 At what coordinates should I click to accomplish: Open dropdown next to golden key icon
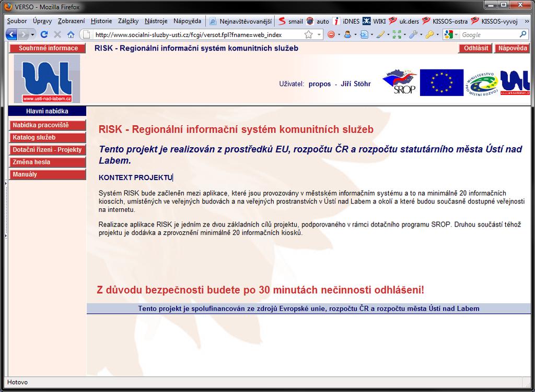point(437,35)
